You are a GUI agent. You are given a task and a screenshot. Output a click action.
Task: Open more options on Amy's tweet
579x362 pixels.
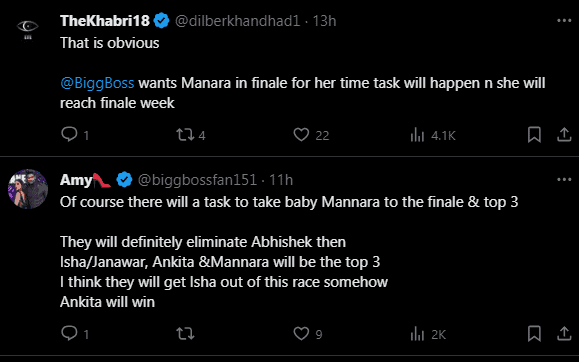[564, 180]
